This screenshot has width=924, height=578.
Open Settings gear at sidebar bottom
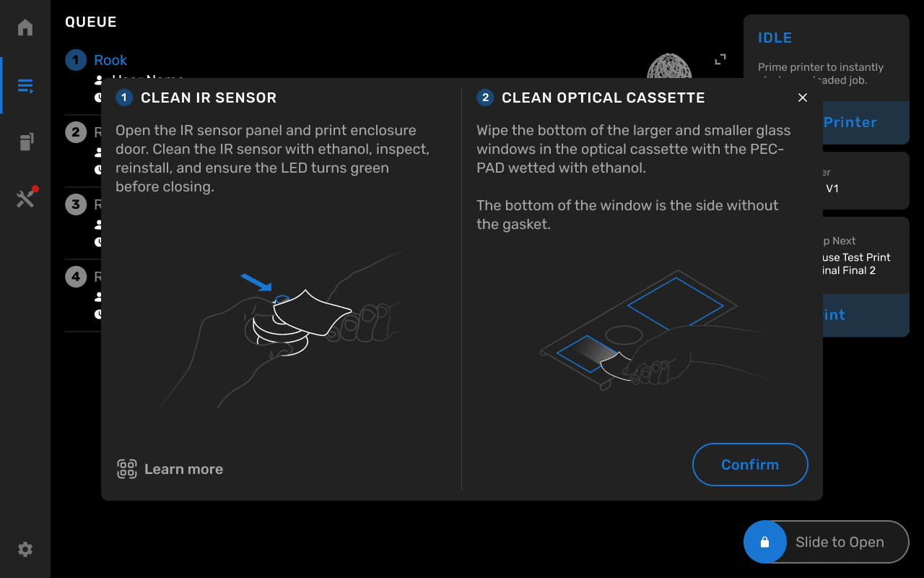coord(25,550)
